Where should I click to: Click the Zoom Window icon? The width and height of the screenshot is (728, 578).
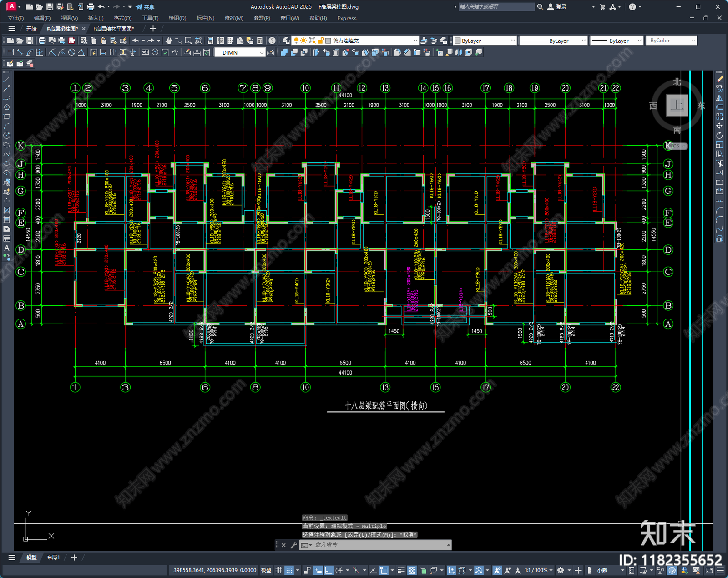(188, 41)
